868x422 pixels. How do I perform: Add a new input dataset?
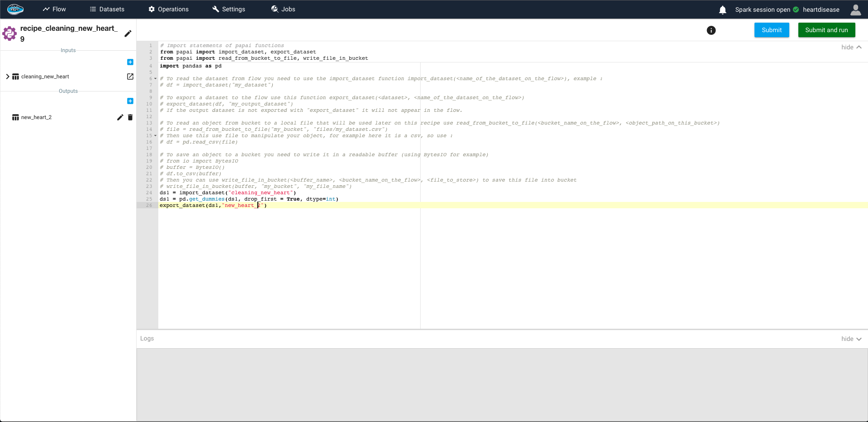click(x=130, y=62)
